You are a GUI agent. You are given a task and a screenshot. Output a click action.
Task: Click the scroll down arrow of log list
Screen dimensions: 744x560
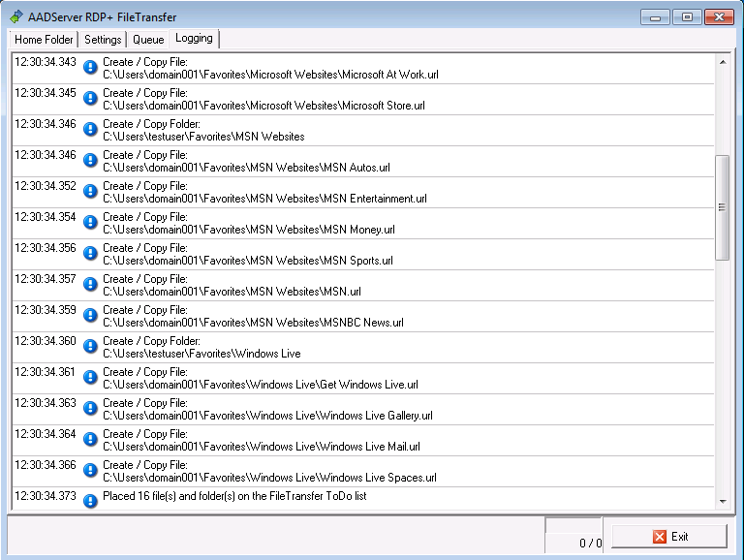point(722,501)
